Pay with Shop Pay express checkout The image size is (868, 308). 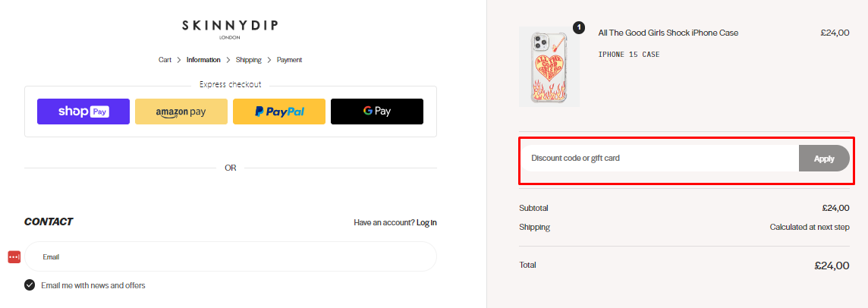[83, 112]
